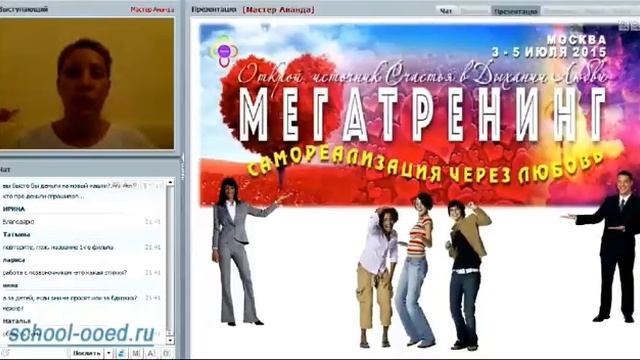Click chat scrollbar up arrow
The width and height of the screenshot is (640, 360).
coord(171,182)
